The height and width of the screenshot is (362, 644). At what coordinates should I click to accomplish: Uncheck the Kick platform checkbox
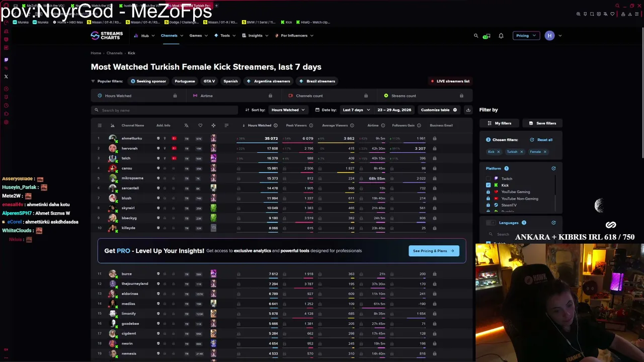click(x=488, y=185)
